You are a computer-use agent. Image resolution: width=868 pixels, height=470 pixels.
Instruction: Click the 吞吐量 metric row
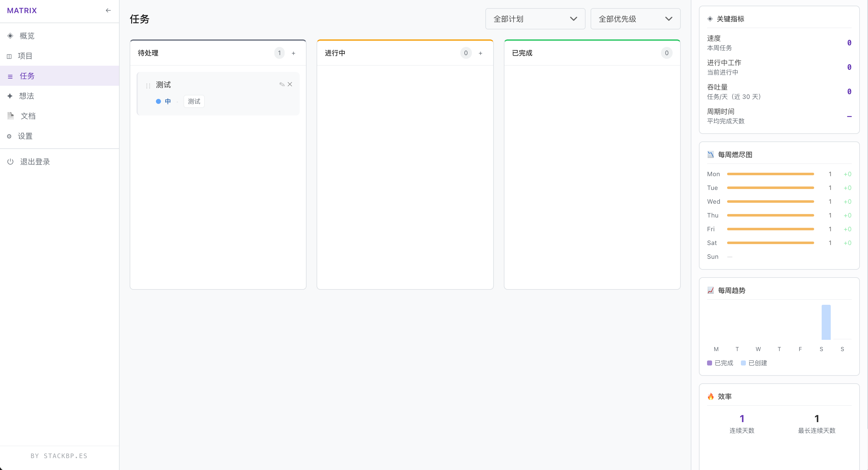click(779, 92)
